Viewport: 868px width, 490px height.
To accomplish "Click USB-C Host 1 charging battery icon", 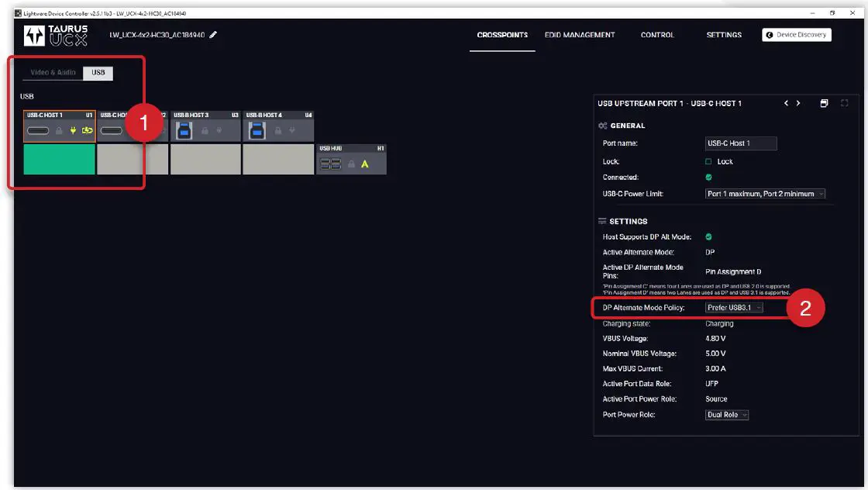I will pyautogui.click(x=88, y=131).
